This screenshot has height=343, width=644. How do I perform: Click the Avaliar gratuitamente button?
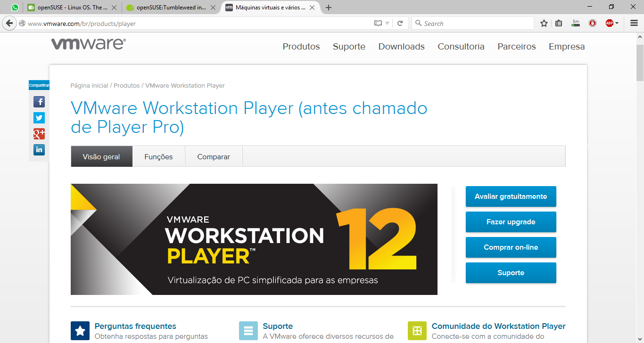(511, 196)
